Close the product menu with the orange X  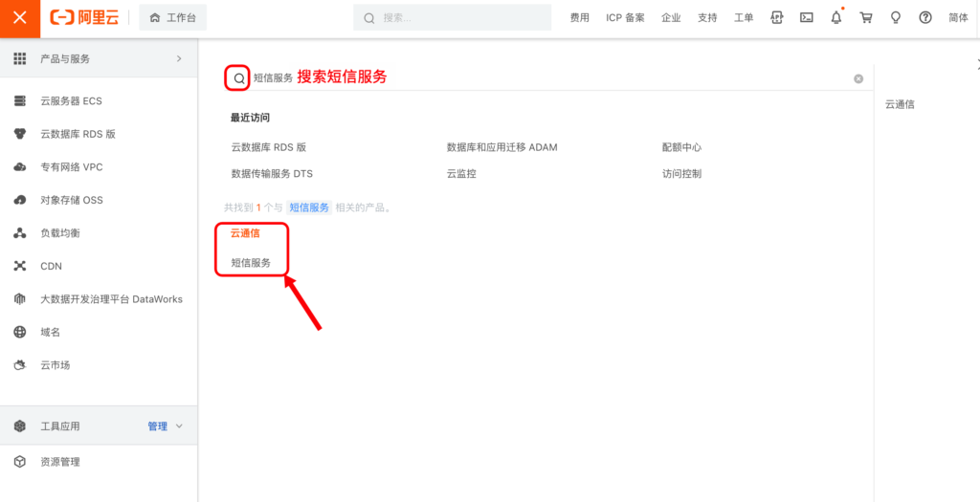click(x=20, y=17)
